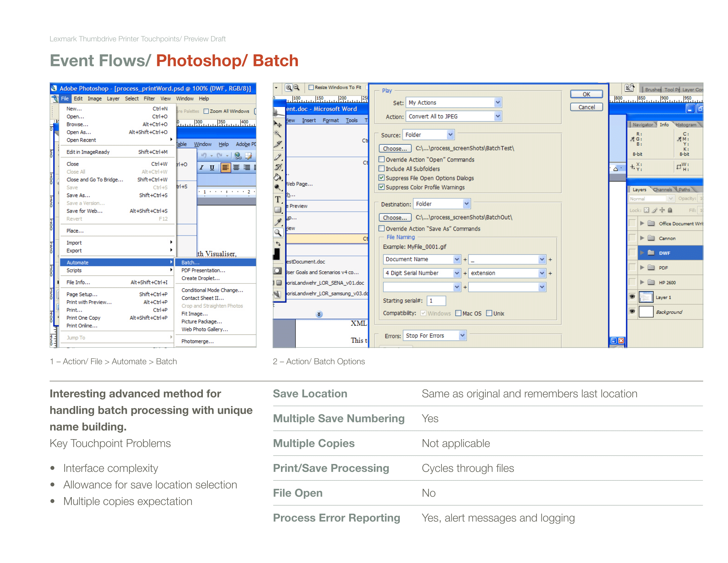Screen dimensions: 728x563
Task: Click Edit in ImageReady toolbox button
Action: (x=277, y=294)
